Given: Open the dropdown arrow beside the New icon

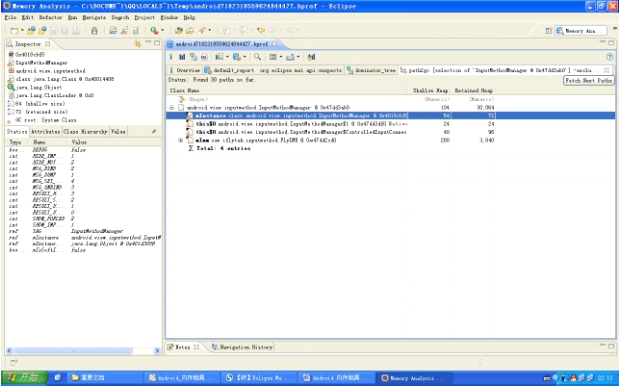Looking at the screenshot, I should tap(22, 30).
